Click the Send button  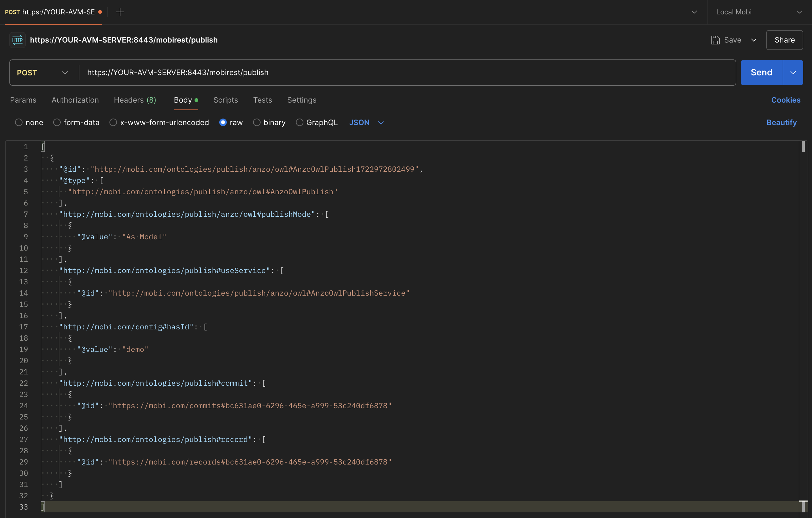[x=761, y=73]
